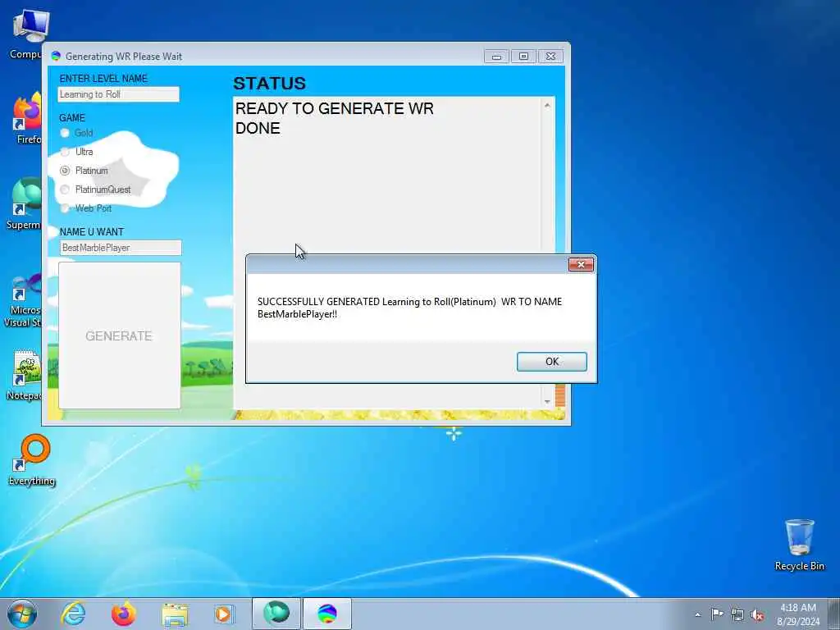Screen dimensions: 840x630
Task: Close the success message dialog
Action: point(581,265)
